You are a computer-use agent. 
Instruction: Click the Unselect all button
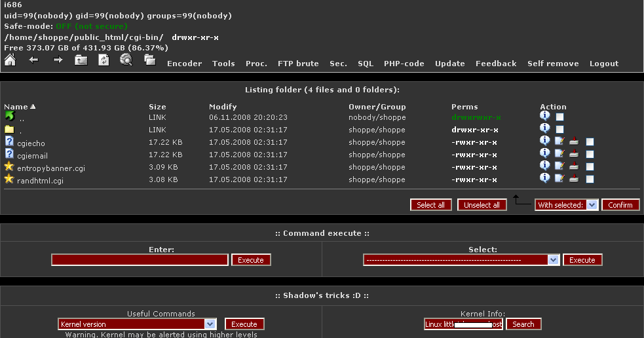482,205
